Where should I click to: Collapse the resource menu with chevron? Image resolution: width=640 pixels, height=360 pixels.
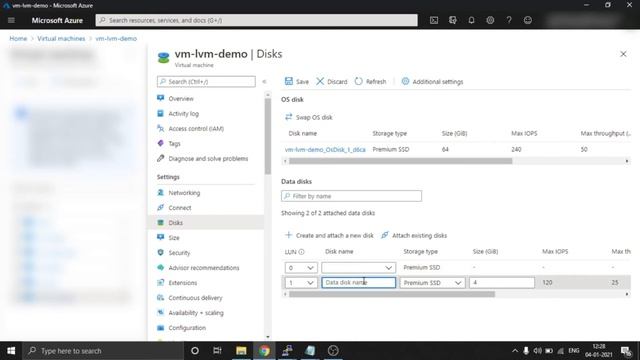click(264, 82)
